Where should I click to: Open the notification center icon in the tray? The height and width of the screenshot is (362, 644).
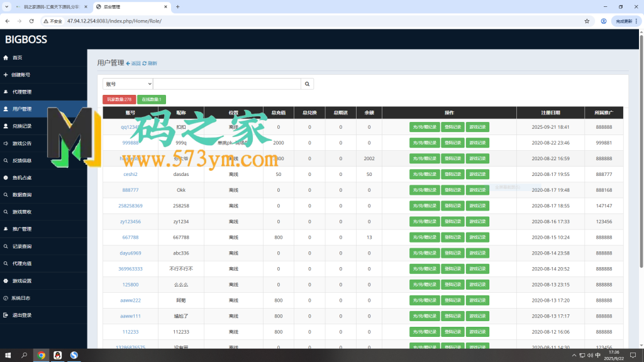(x=633, y=356)
